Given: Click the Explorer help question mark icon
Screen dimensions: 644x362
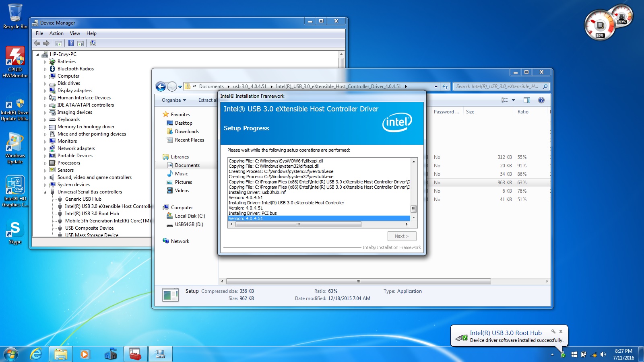Looking at the screenshot, I should pyautogui.click(x=541, y=100).
